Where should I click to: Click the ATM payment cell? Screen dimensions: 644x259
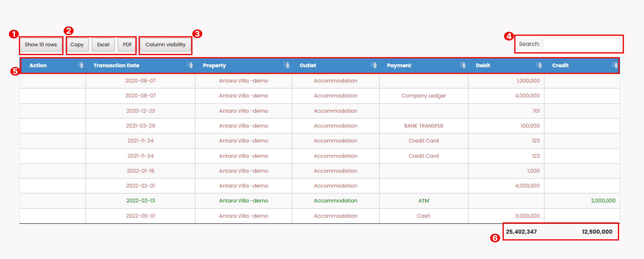pyautogui.click(x=423, y=201)
